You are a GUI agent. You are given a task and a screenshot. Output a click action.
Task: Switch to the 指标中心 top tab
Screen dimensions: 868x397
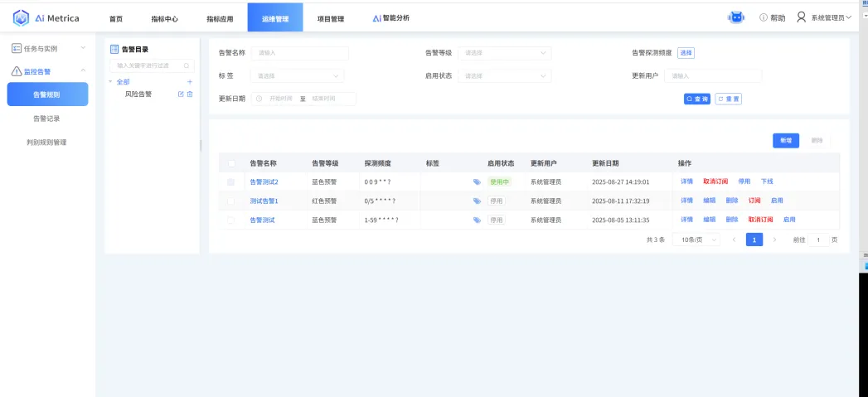[x=164, y=18]
